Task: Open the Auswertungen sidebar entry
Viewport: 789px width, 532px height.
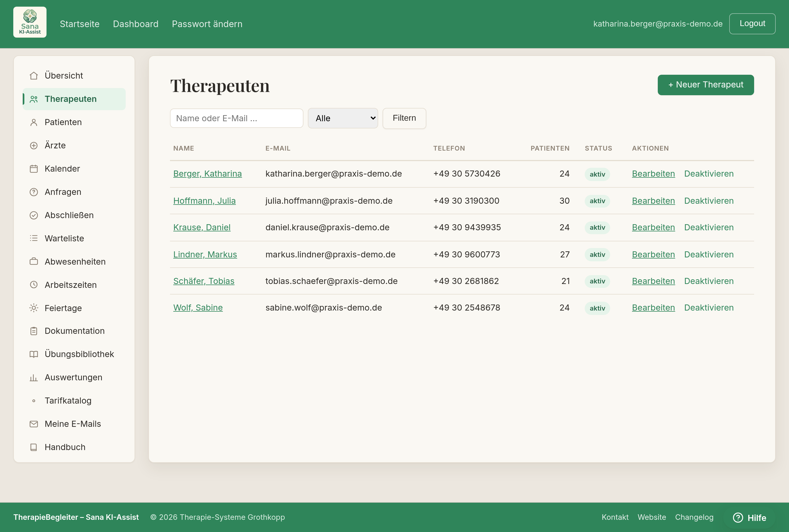Action: tap(74, 377)
